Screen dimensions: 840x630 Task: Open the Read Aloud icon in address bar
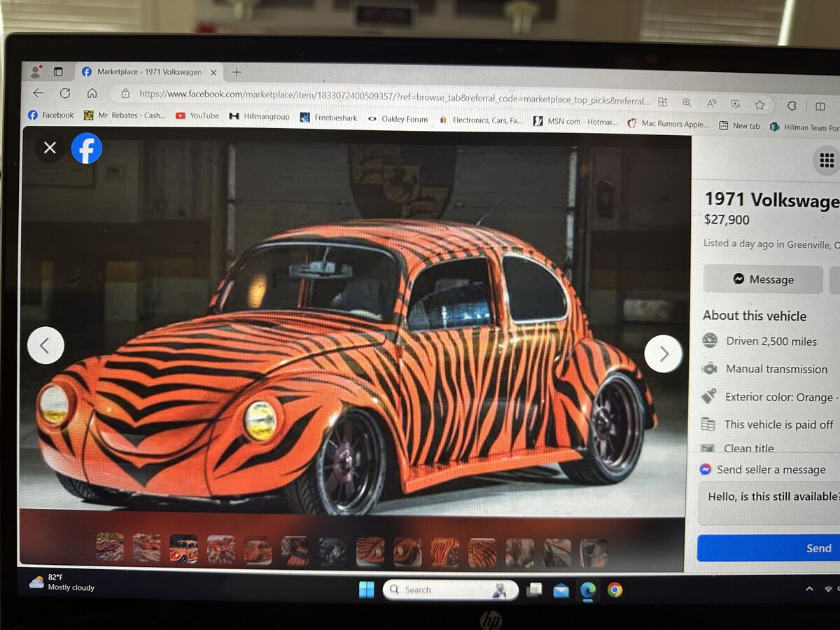click(x=711, y=103)
